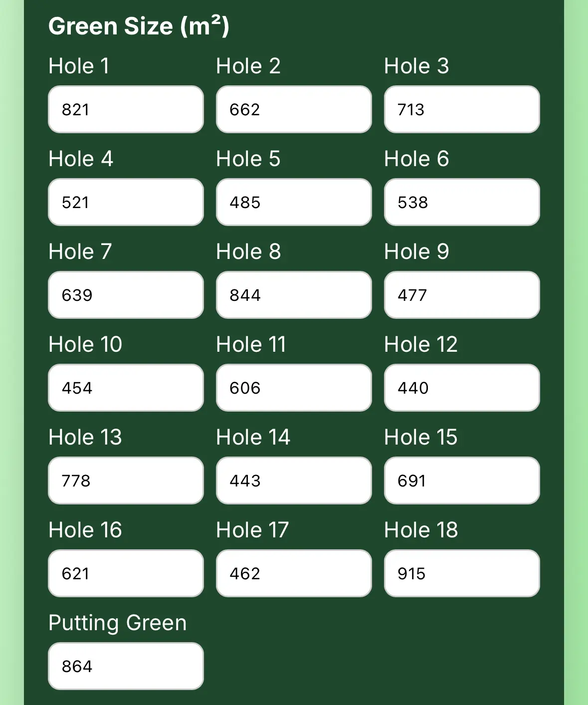The image size is (588, 705).
Task: Select the Hole 2 input showing 662
Action: (x=293, y=109)
